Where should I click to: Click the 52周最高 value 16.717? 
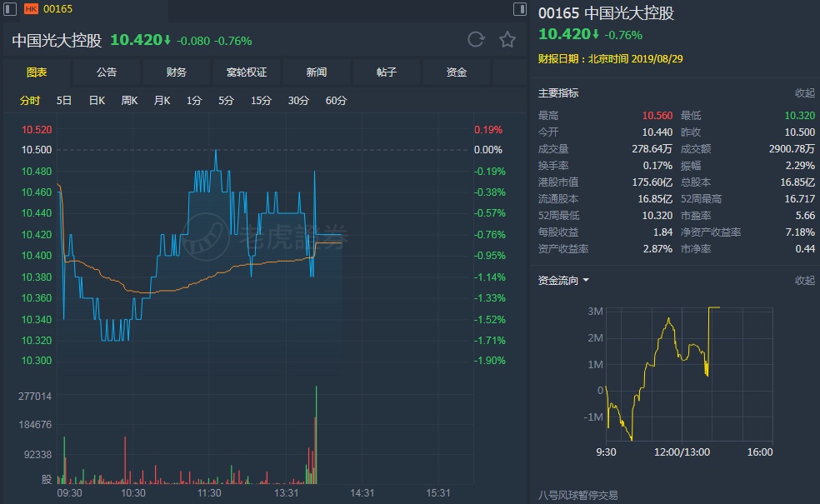tap(800, 199)
